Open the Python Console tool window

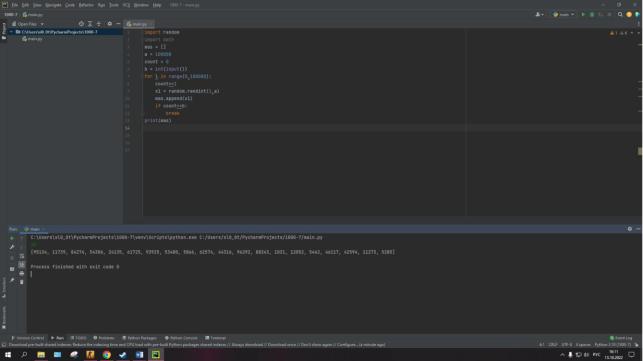coord(181,338)
